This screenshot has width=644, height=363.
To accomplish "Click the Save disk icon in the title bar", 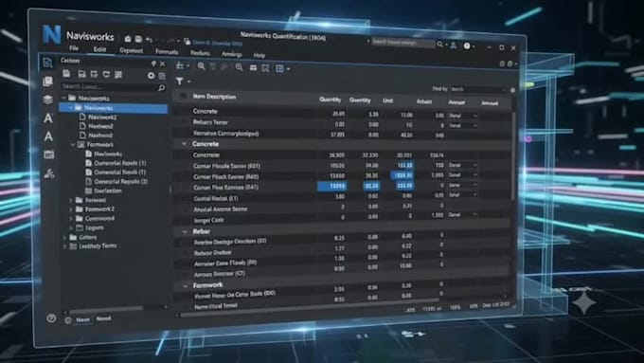I will click(138, 39).
